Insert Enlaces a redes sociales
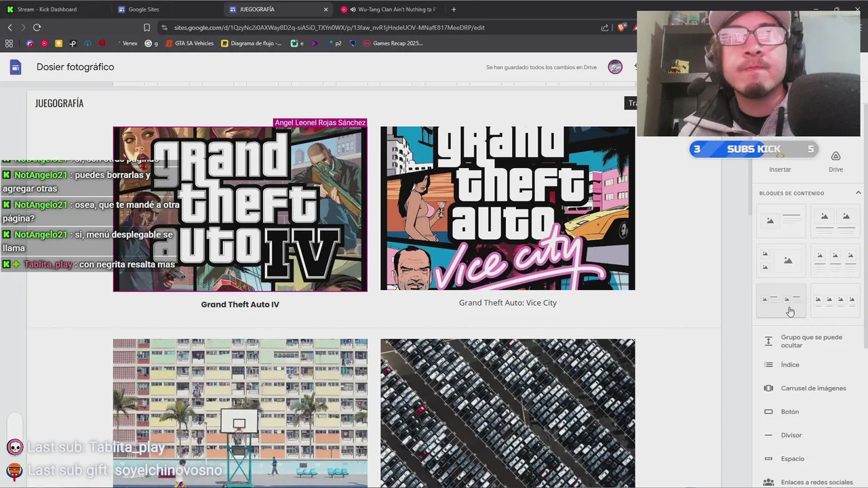868x488 pixels. point(807,482)
